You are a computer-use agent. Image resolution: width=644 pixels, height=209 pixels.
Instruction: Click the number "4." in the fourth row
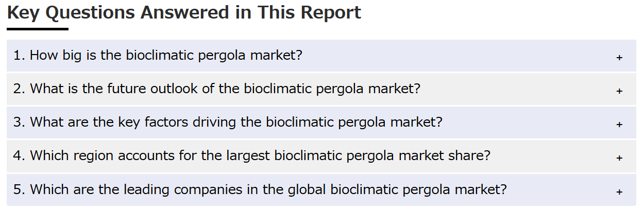coord(20,155)
